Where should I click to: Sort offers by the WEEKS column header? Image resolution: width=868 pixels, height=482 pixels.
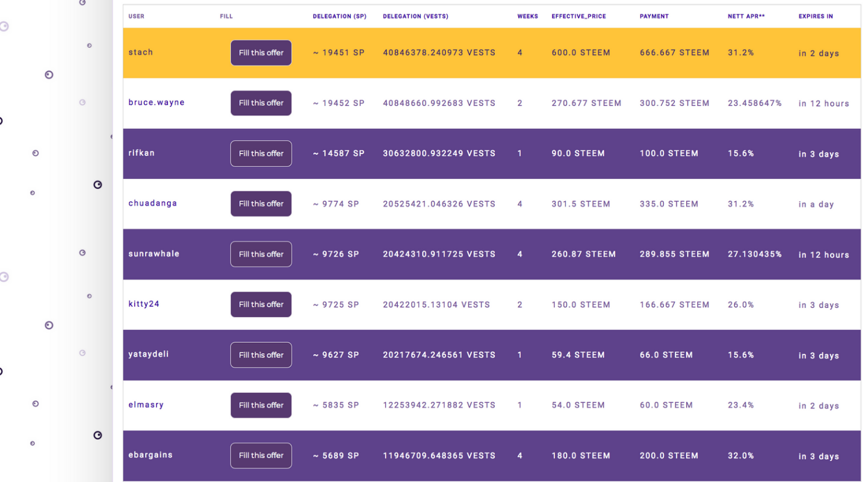point(528,16)
